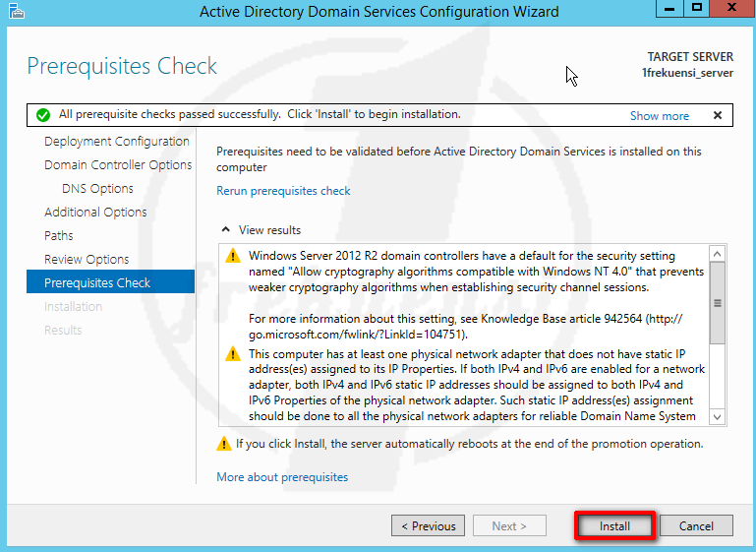756x552 pixels.
Task: Click the Prerequisites Check page heading
Action: [x=122, y=66]
